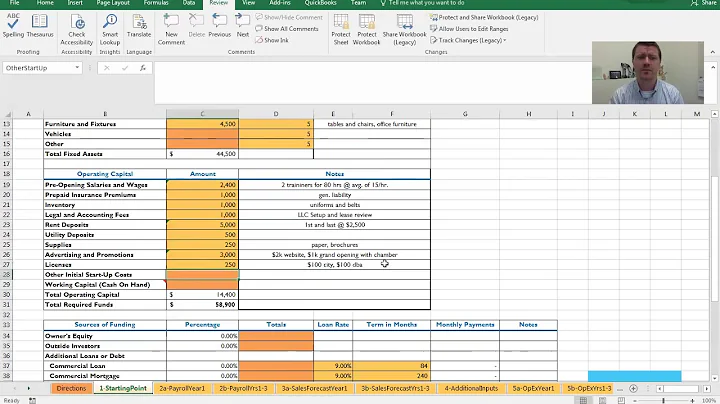Click Show/Hide Comment
Viewport: 720px width, 404px height.
pyautogui.click(x=289, y=17)
